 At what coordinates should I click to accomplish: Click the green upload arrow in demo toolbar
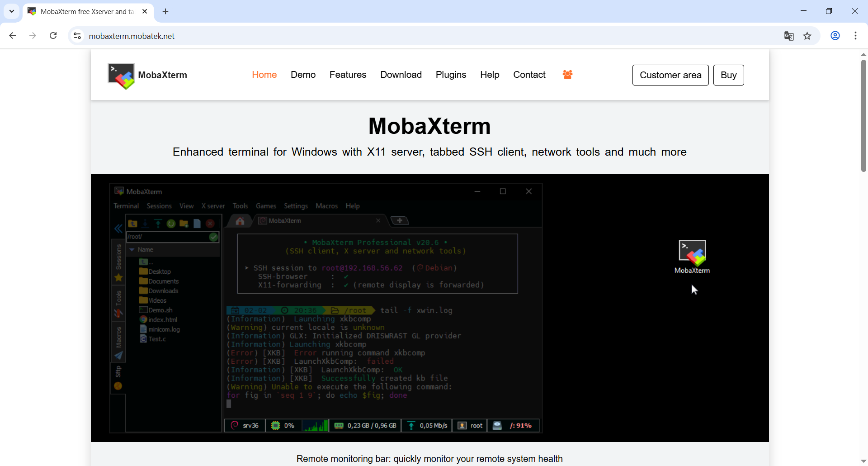tap(158, 223)
